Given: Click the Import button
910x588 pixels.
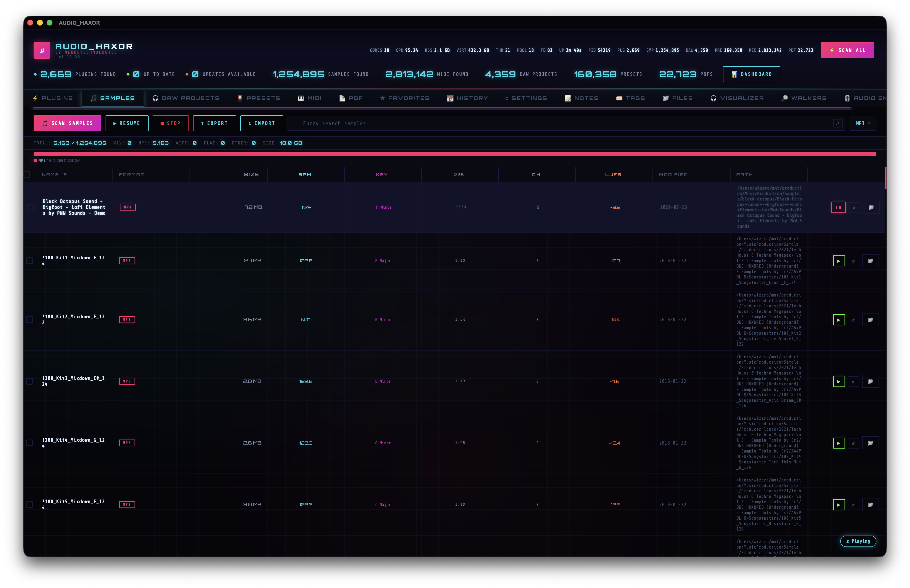Looking at the screenshot, I should tap(261, 123).
